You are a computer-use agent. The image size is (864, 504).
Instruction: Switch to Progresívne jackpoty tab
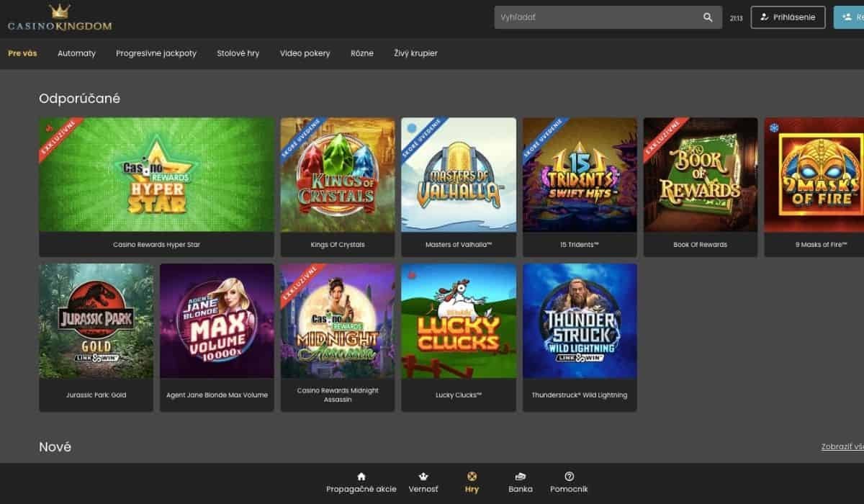pos(156,53)
